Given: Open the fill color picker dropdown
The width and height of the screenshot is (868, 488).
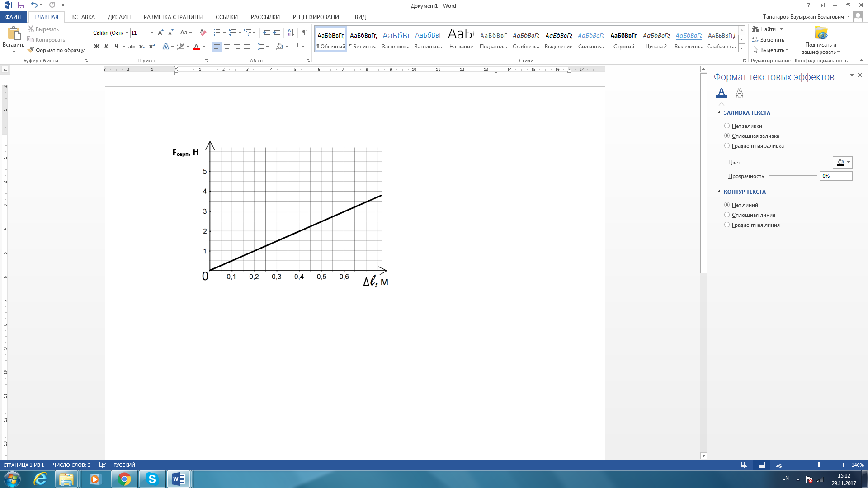Looking at the screenshot, I should [849, 162].
